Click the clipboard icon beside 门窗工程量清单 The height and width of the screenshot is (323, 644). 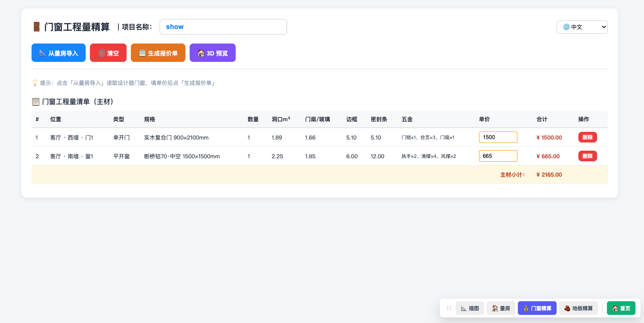[x=36, y=102]
